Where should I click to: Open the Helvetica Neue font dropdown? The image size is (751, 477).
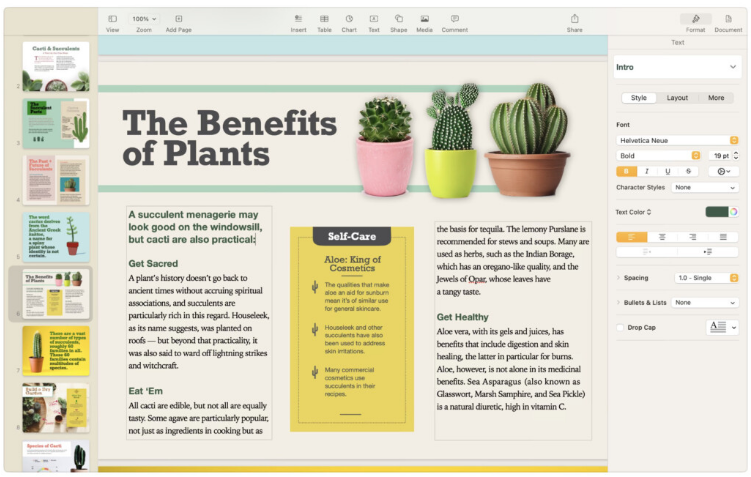677,141
